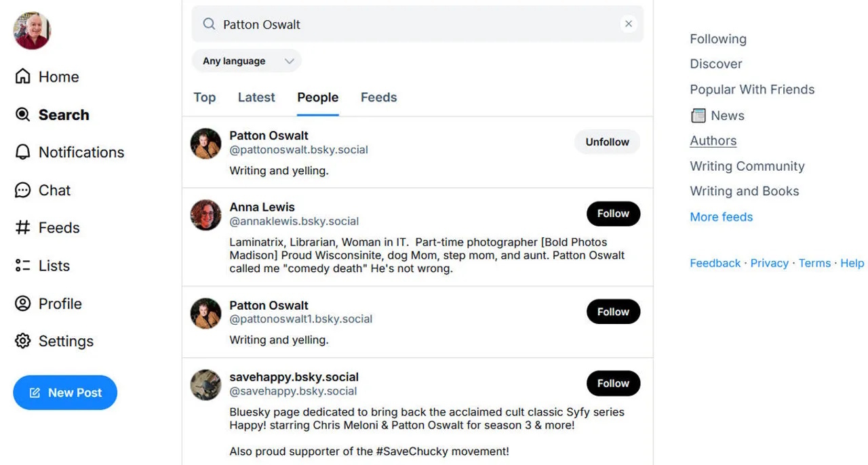868x465 pixels.
Task: Unfollow Patton Oswalt's account
Action: (x=607, y=142)
